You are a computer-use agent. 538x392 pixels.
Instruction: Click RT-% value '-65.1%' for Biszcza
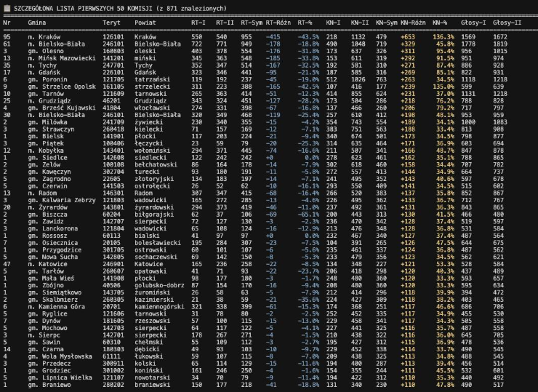pos(308,215)
